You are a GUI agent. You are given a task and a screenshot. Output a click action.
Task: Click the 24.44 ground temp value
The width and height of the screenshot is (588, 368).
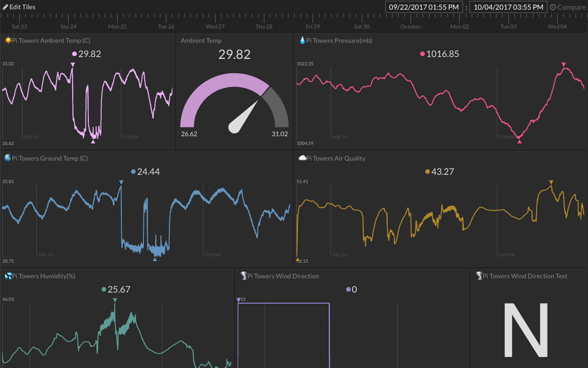click(x=149, y=172)
